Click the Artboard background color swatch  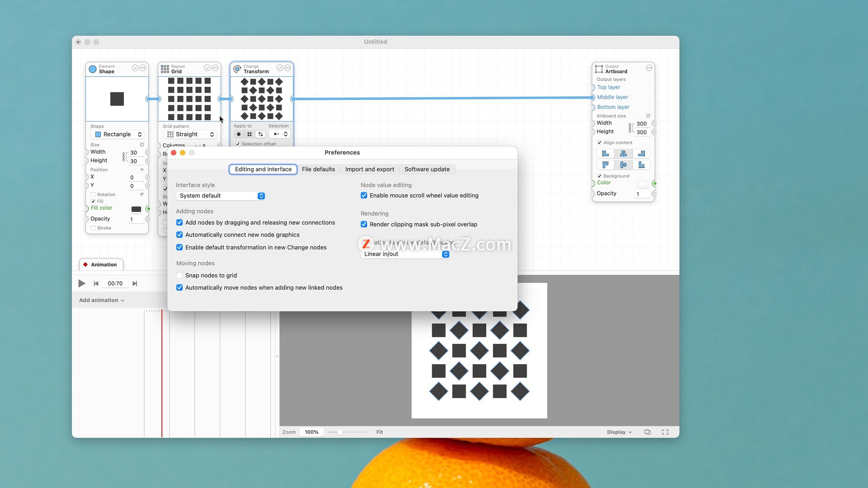coord(642,184)
